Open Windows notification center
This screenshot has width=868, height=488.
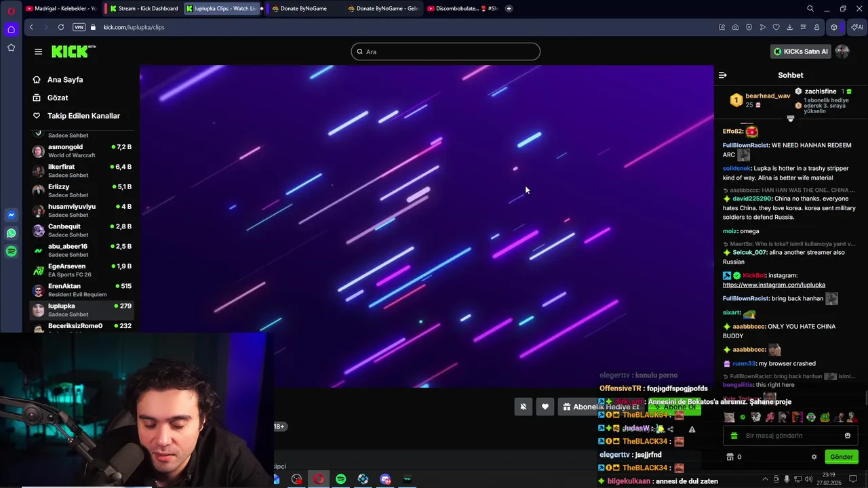(854, 479)
